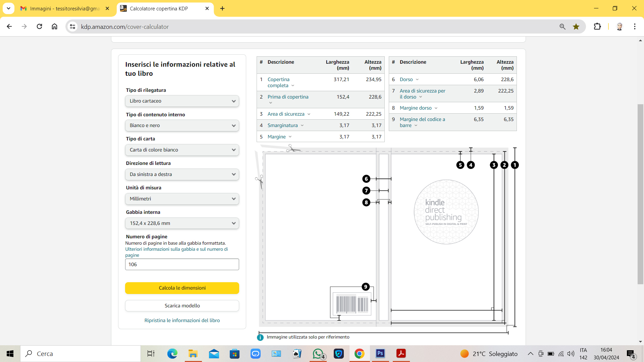The image size is (644, 362).
Task: Open the zoom magnifier in address bar
Action: 562,26
